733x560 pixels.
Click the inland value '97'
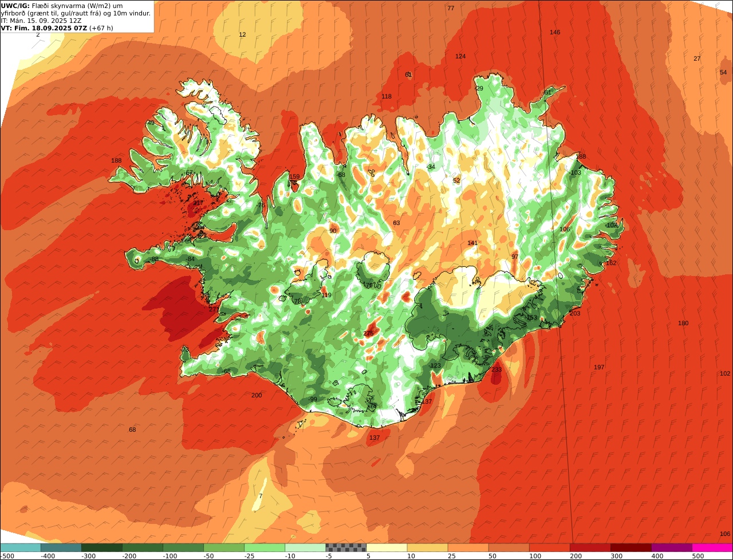click(515, 256)
